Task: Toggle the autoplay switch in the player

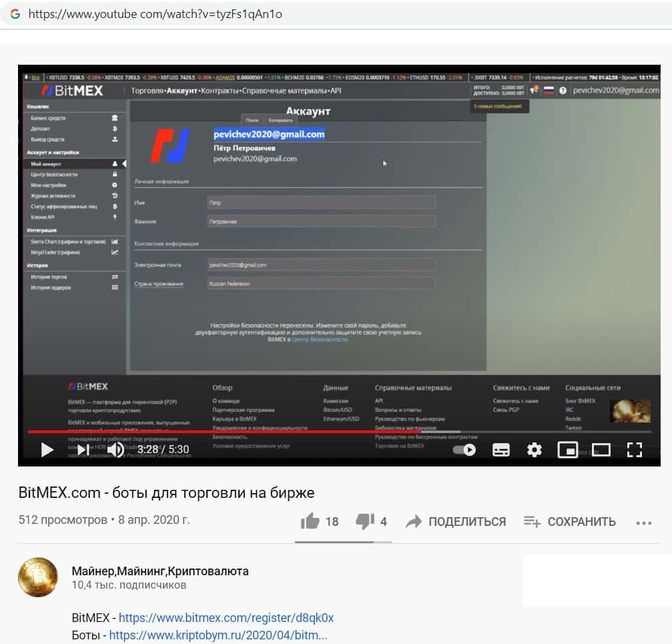Action: (464, 450)
